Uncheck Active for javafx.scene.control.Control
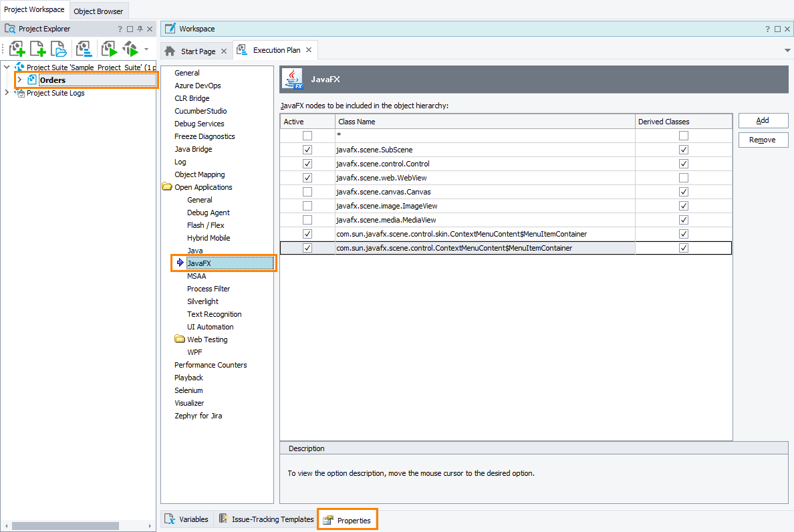794x532 pixels. [307, 163]
